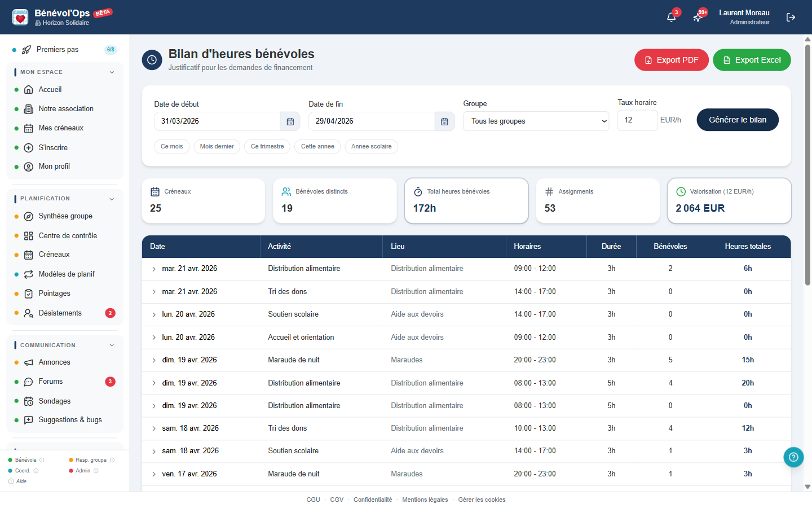Screen dimensions: 812x508
Task: Click the Mon profil user icon
Action: pyautogui.click(x=29, y=167)
